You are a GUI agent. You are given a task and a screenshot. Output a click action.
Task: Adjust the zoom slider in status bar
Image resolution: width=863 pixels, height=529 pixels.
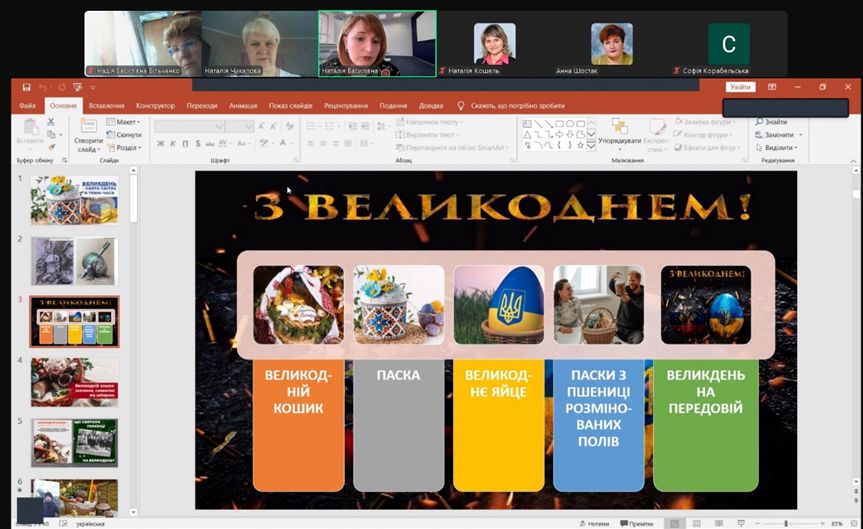(x=786, y=523)
